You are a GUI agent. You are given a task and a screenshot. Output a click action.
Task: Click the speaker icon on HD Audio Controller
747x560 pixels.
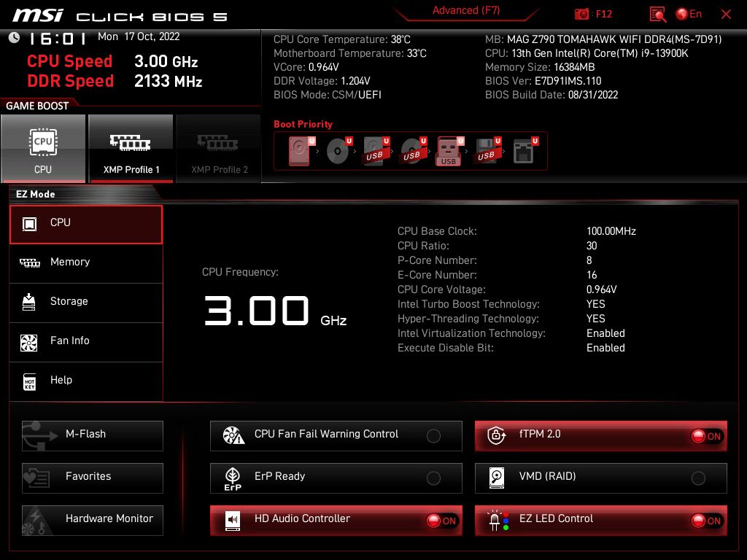click(x=233, y=521)
